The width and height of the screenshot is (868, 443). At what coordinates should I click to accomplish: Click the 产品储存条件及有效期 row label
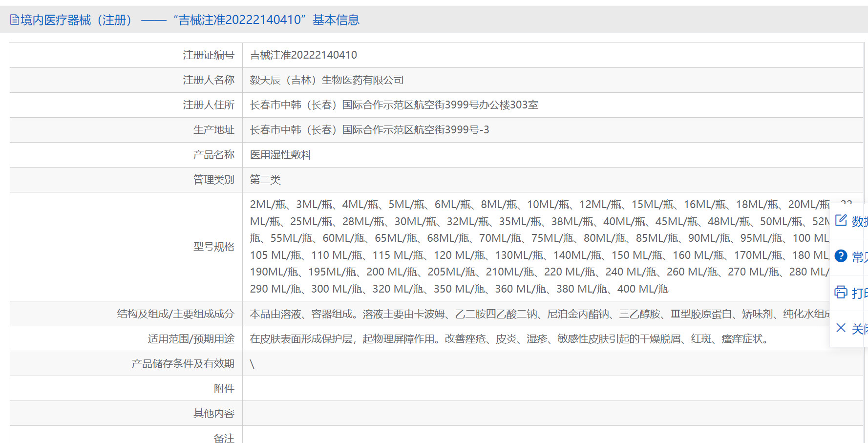(x=183, y=364)
